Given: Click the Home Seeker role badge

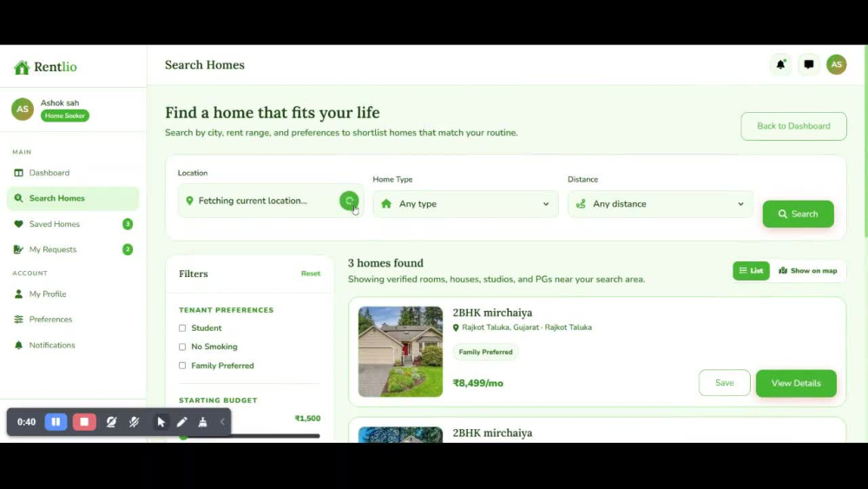Looking at the screenshot, I should pyautogui.click(x=65, y=116).
